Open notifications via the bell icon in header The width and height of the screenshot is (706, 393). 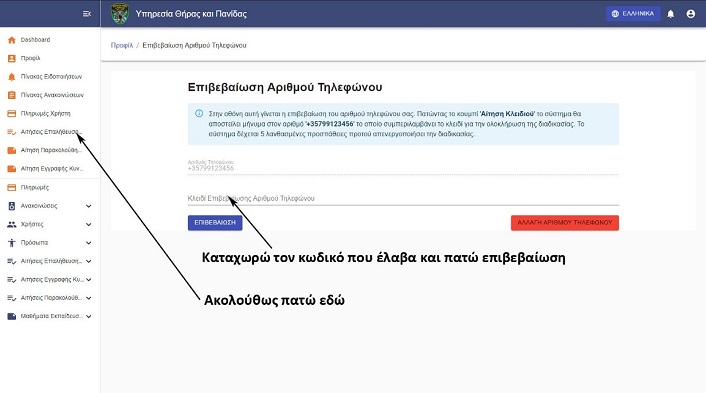670,14
